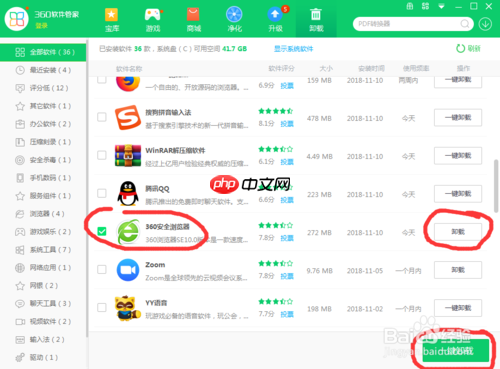Viewport: 500px width, 369px height.
Task: Click 一键卸载 for WinRAR
Action: (458, 156)
